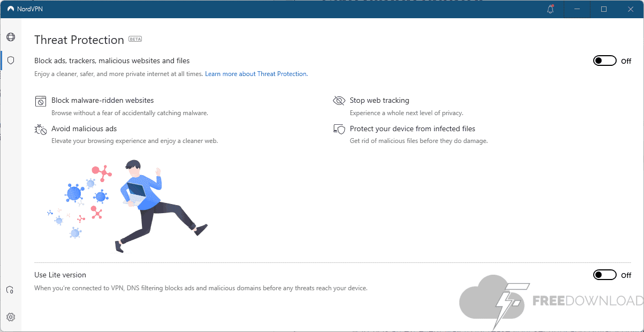644x332 pixels.
Task: Click the infected files protection icon
Action: coord(339,129)
